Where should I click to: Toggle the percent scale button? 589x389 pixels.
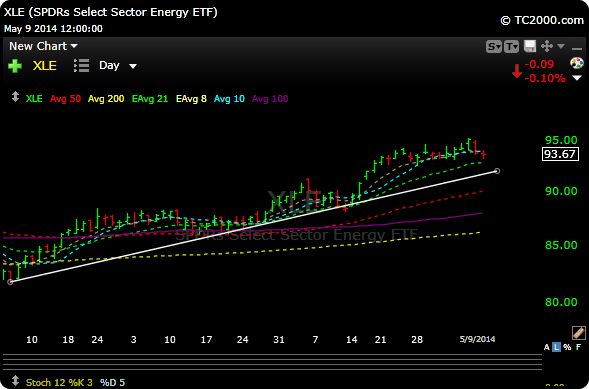[x=567, y=347]
